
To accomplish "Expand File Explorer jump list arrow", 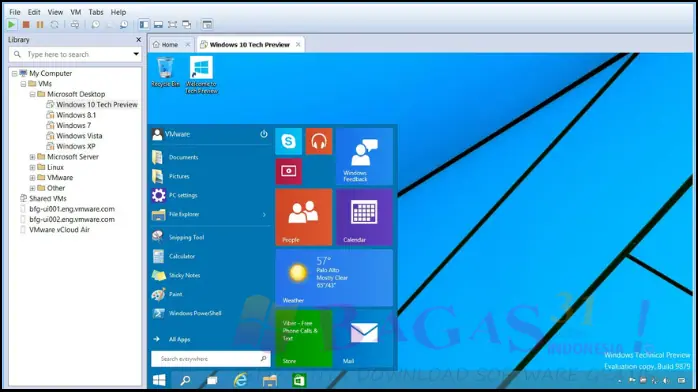I will [264, 214].
